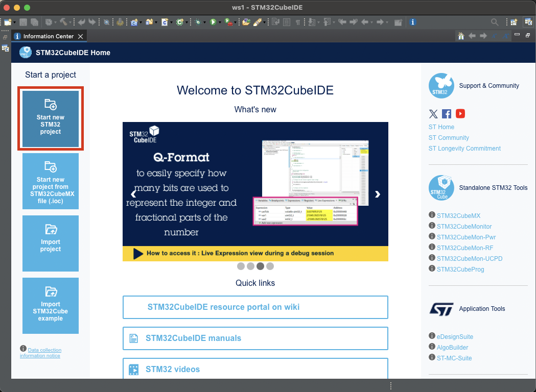This screenshot has width=536, height=392.
Task: Click the Home icon in Information Center
Action: (x=461, y=36)
